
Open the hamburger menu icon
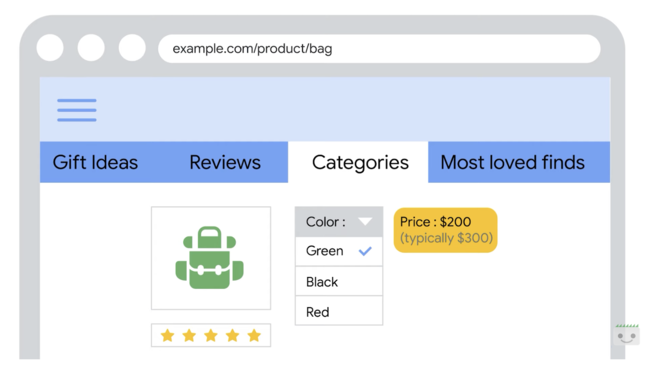coord(77,110)
